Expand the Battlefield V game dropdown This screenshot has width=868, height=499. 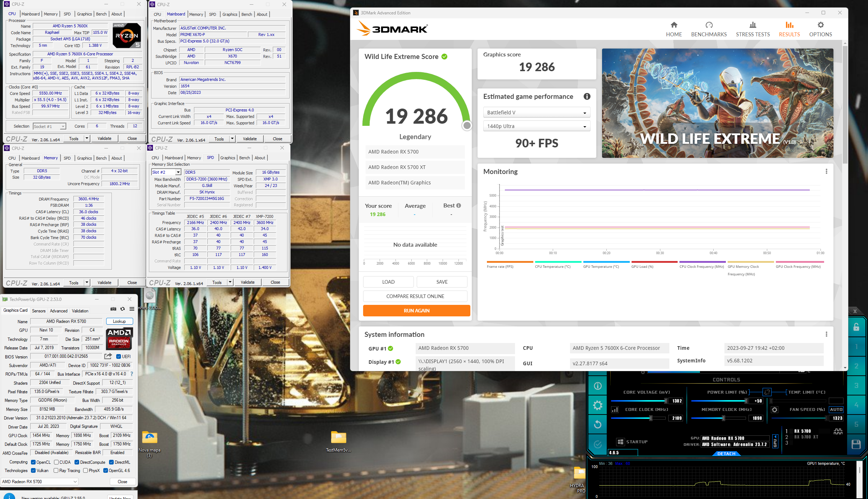[x=536, y=113]
